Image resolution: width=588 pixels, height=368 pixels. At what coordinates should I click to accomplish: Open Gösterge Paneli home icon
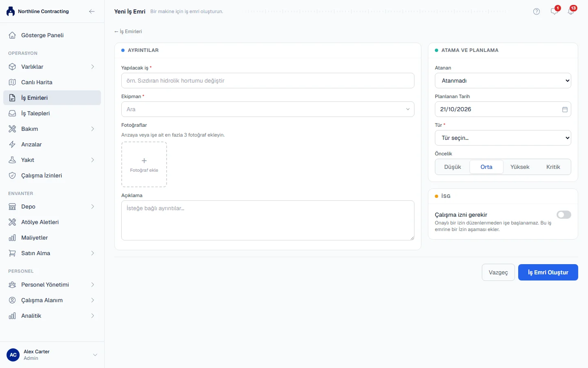(12, 35)
